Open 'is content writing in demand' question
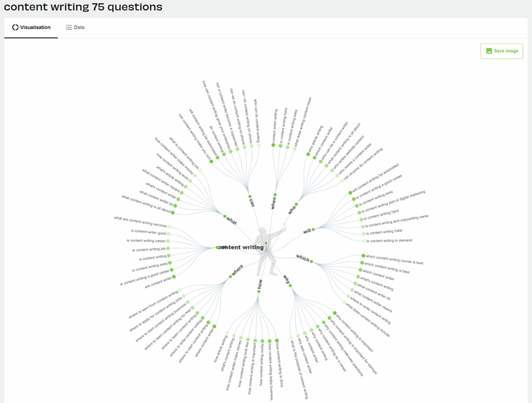Viewport: 532px width, 403px height. click(389, 241)
